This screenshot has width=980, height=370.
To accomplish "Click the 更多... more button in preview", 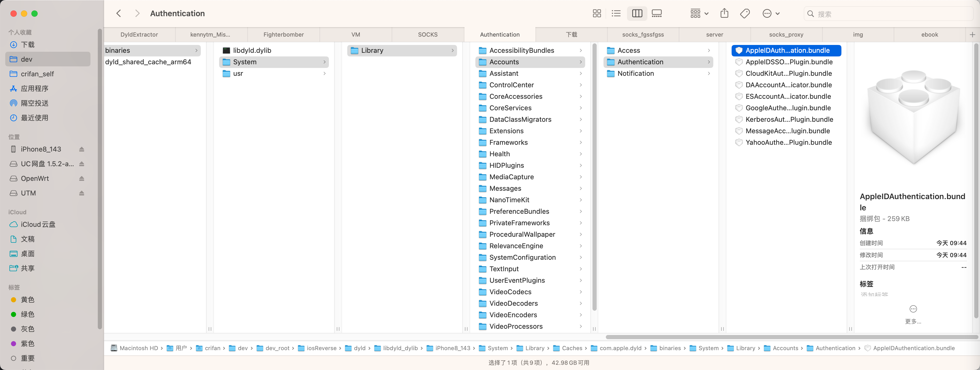I will 913,315.
